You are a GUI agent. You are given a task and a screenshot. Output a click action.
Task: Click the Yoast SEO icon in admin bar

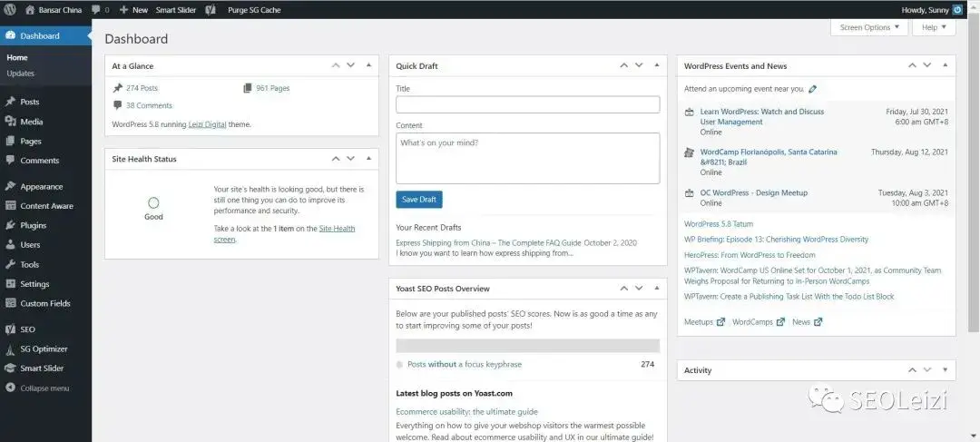210,9
